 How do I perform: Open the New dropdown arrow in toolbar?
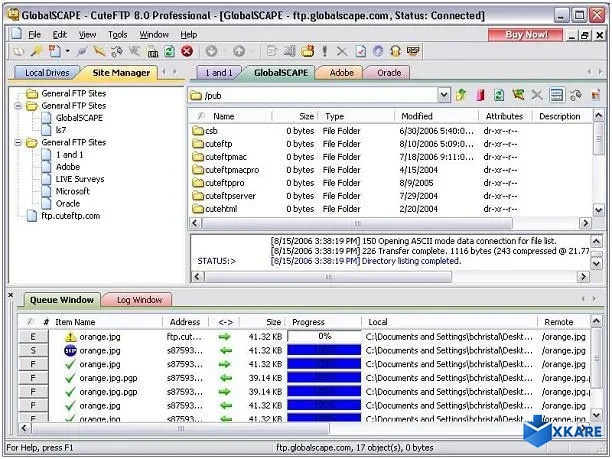68,51
